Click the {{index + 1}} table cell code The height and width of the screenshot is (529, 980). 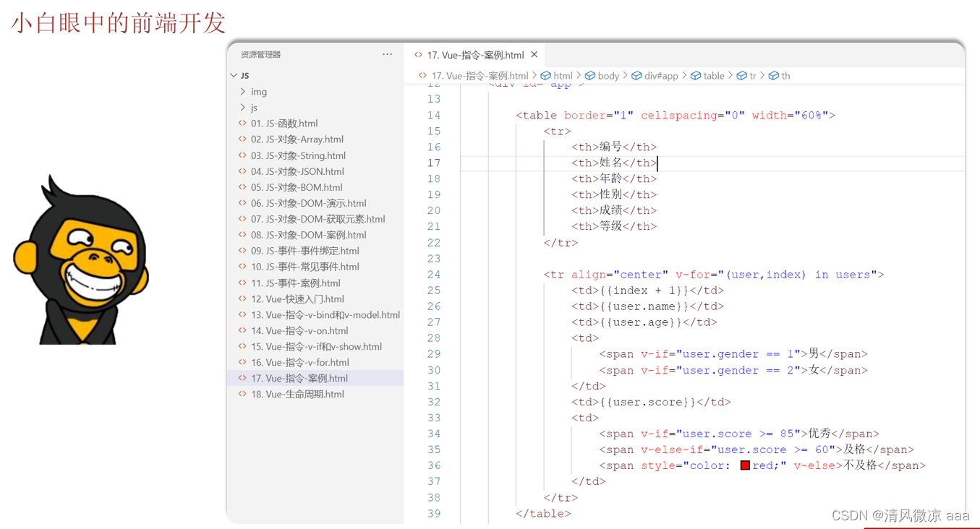pyautogui.click(x=647, y=291)
